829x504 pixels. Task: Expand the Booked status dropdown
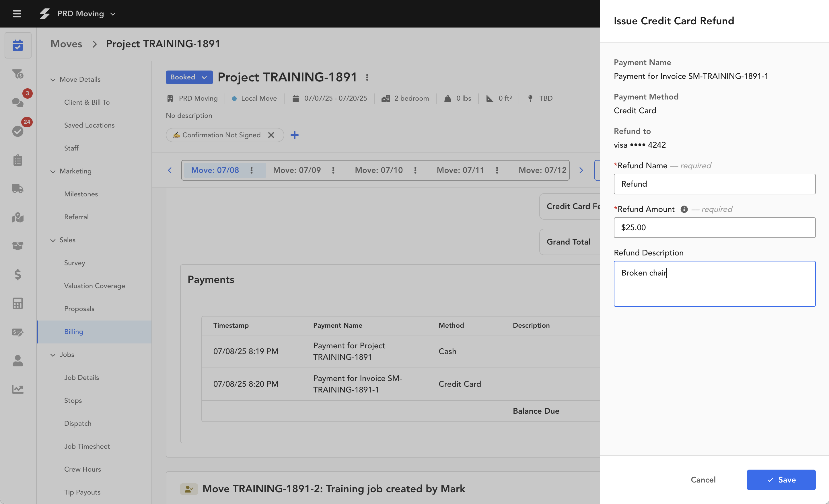click(189, 77)
